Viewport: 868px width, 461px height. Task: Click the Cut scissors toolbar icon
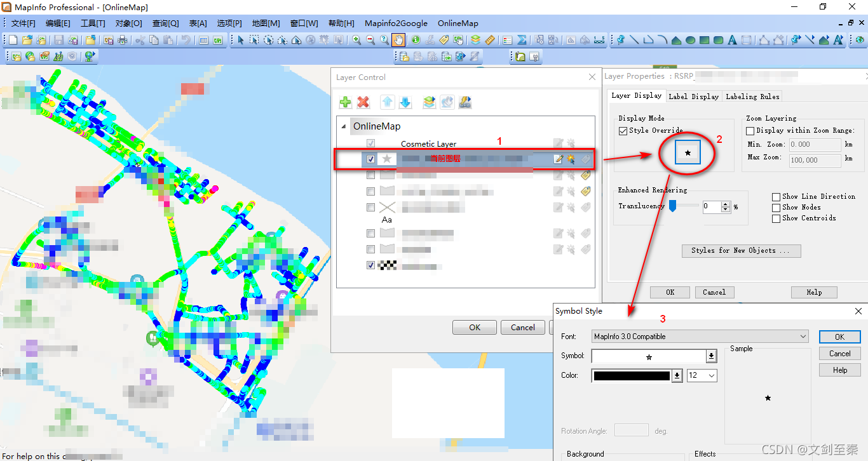point(140,40)
